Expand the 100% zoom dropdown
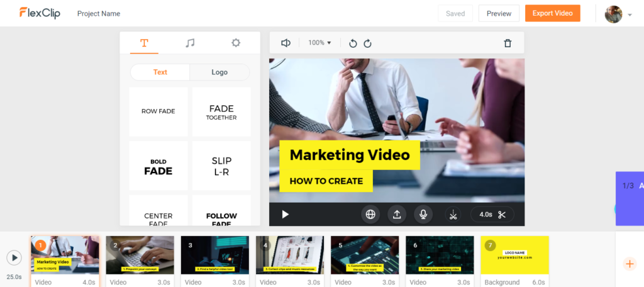 tap(319, 43)
